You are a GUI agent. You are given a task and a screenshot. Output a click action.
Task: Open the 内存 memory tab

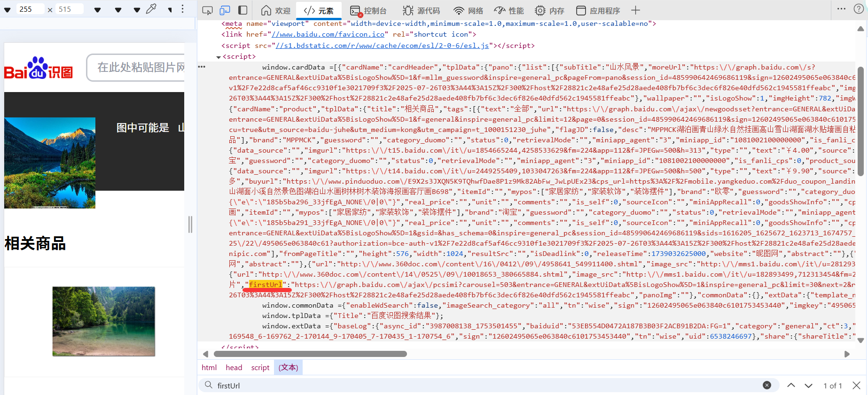(549, 10)
